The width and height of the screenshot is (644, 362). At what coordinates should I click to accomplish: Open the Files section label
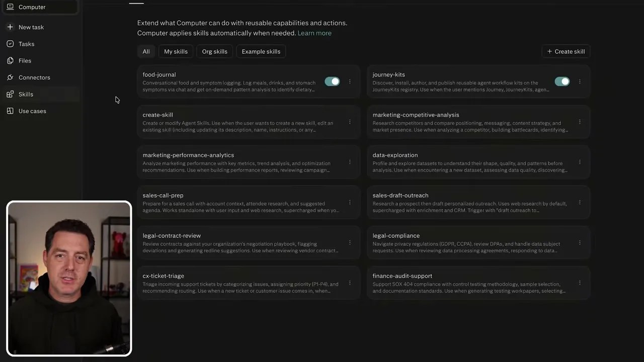(x=25, y=60)
